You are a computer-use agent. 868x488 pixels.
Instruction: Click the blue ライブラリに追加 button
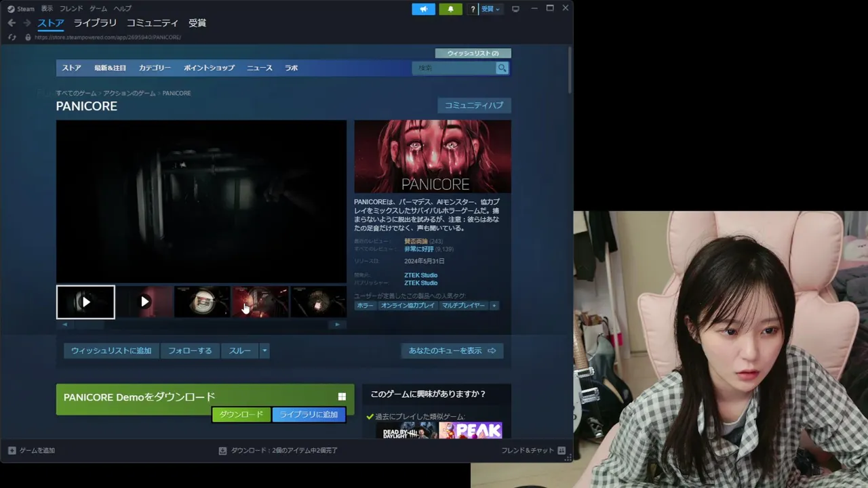click(x=309, y=414)
